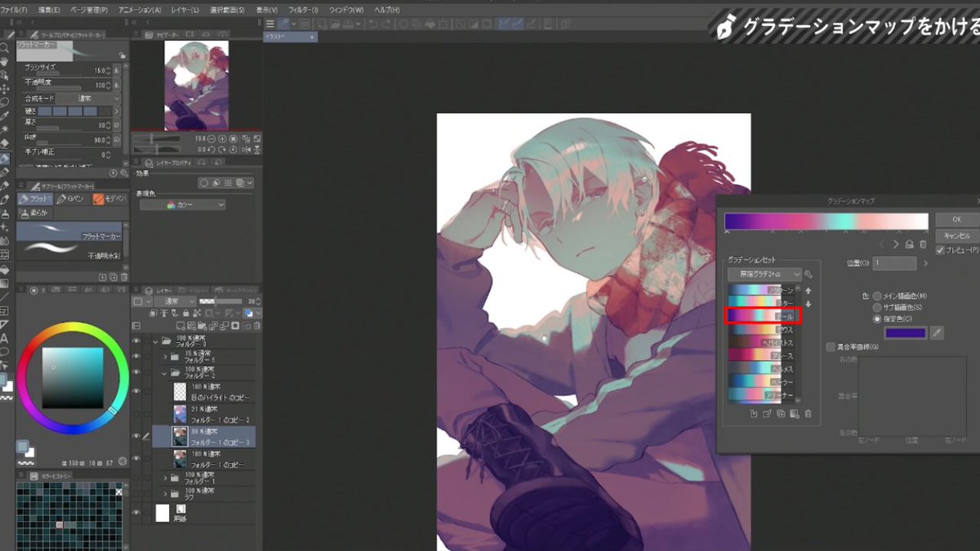Click the trash icon under the gradient bar
Screen dimensions: 980x551
click(x=924, y=244)
